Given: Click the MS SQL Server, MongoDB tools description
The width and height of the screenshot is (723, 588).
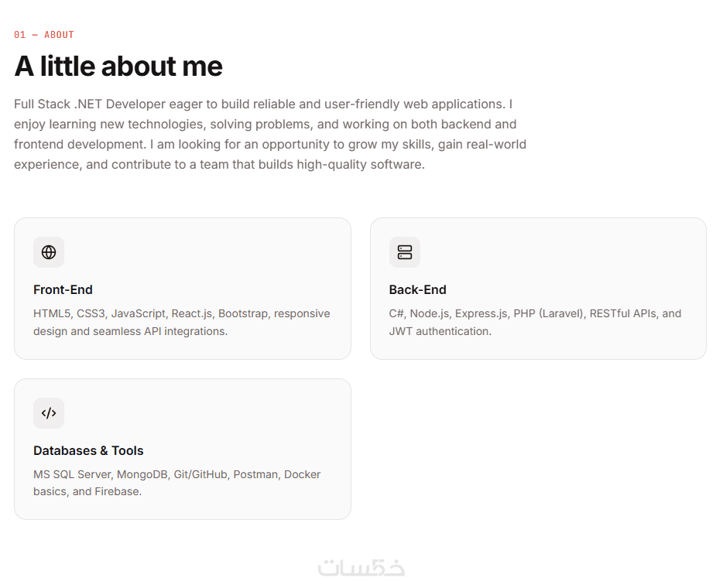Looking at the screenshot, I should click(x=176, y=474).
